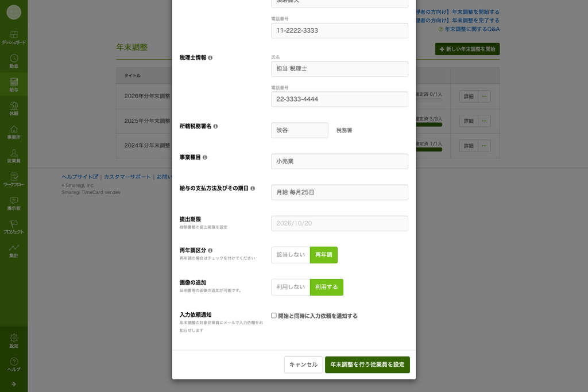Viewport: 588px width, 392px height.
Task: Open the more options menu for 2025年分年末調整
Action: click(x=484, y=121)
